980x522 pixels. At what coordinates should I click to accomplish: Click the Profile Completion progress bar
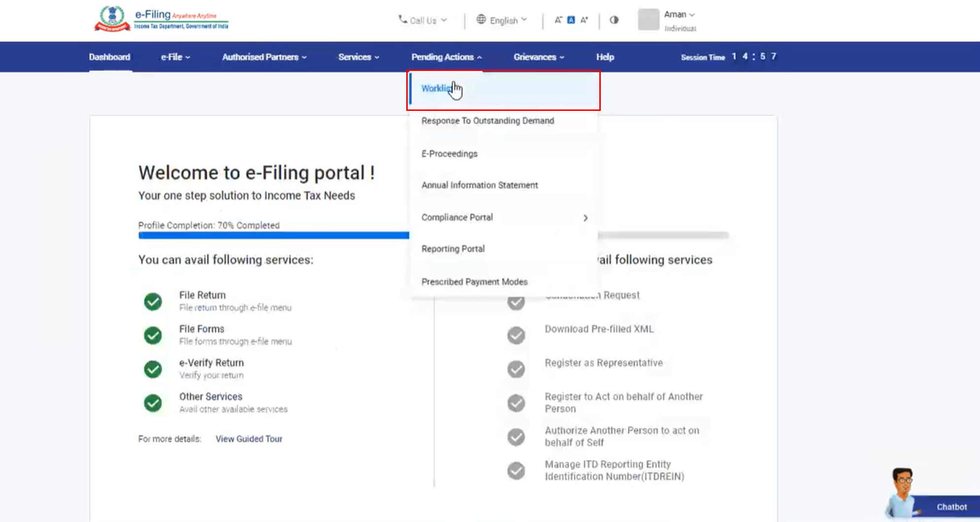pyautogui.click(x=273, y=236)
